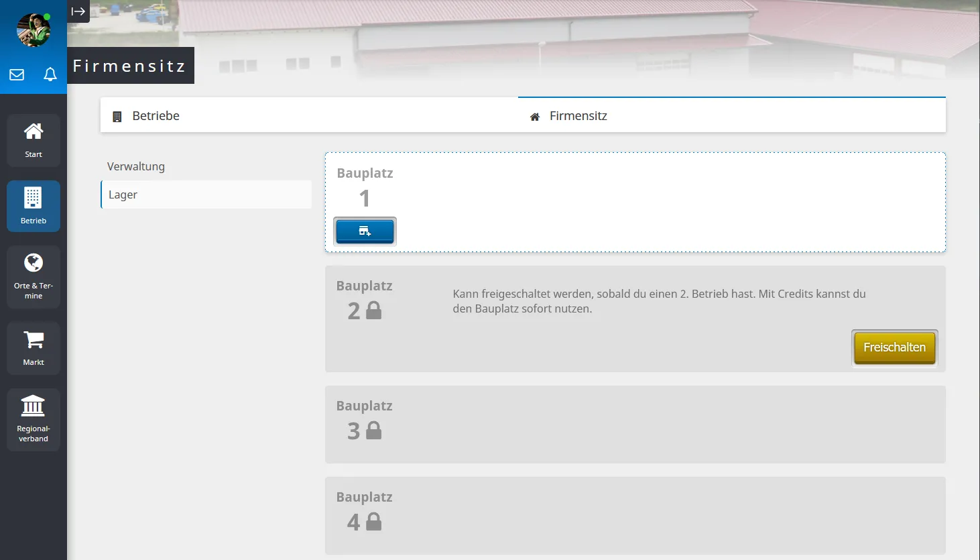Go to Start home icon

34,139
